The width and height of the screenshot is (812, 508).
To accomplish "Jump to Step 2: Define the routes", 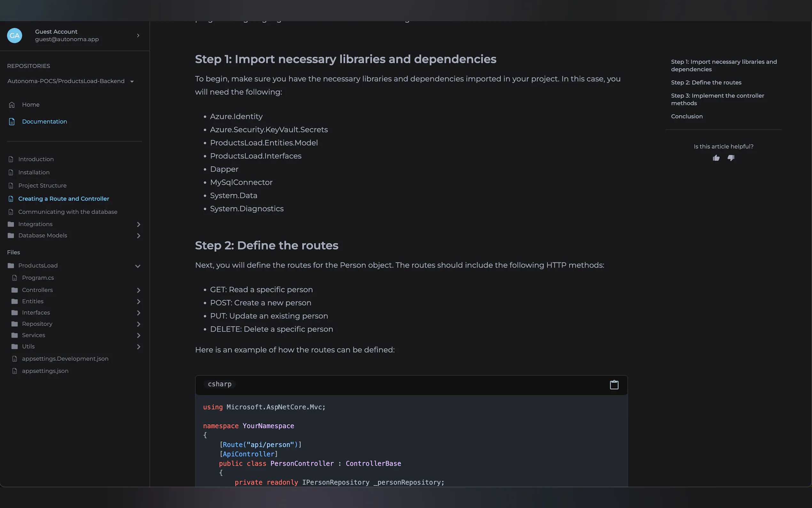I will coord(706,82).
